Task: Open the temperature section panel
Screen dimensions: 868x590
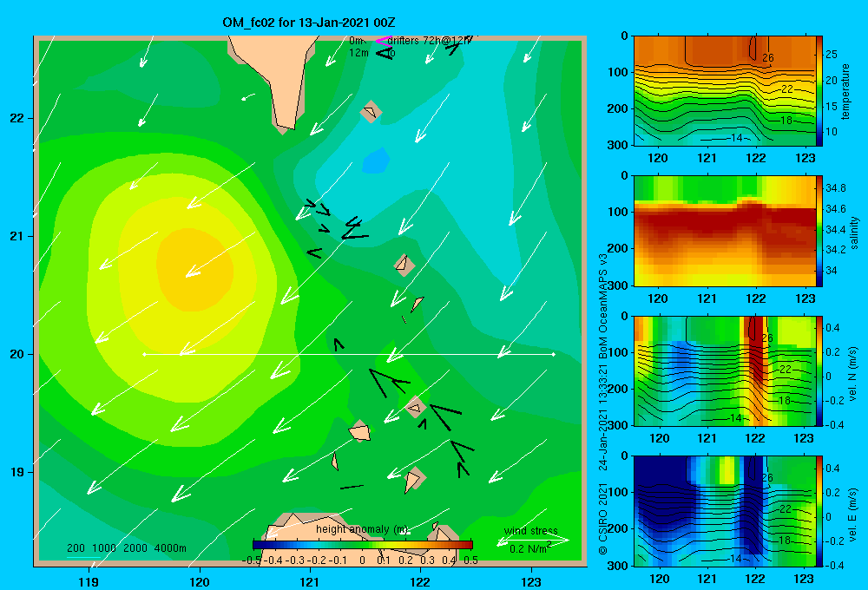Action: pos(725,91)
